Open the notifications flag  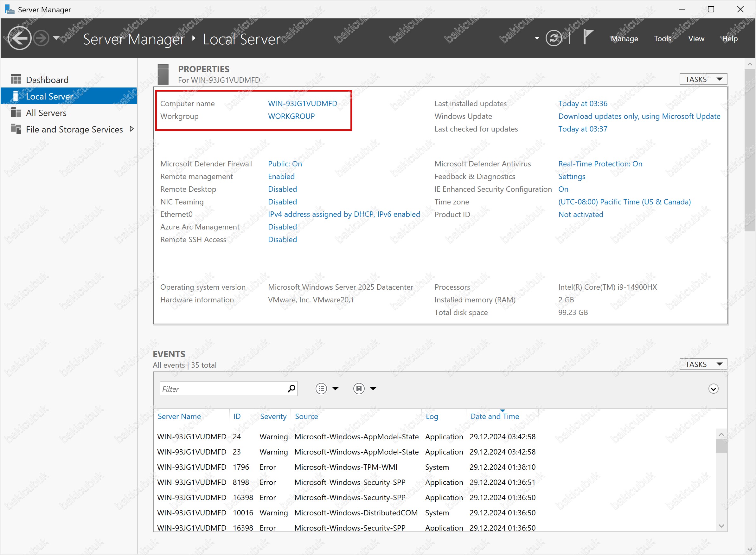[588, 37]
